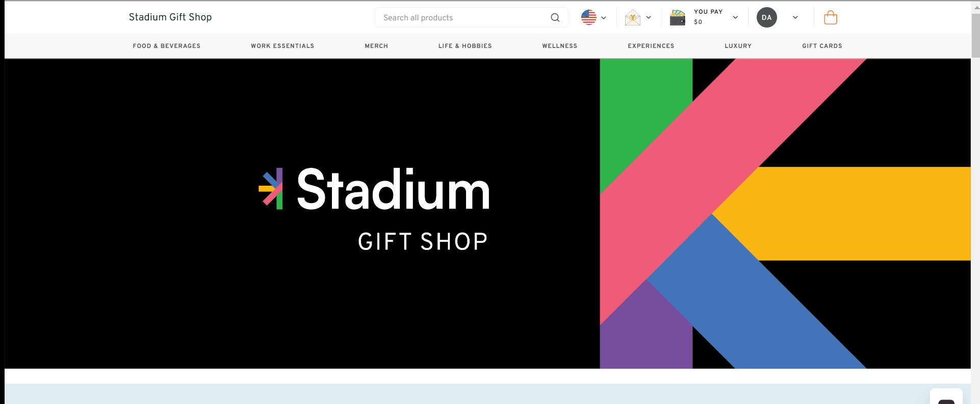Open the Experiences menu
Screen dimensions: 980x404
pyautogui.click(x=651, y=46)
